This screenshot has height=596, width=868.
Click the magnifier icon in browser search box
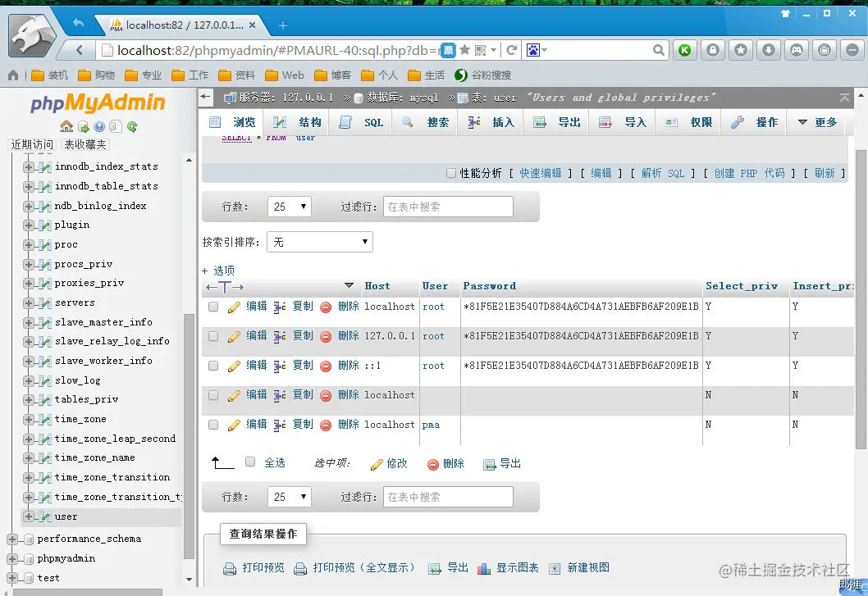658,50
